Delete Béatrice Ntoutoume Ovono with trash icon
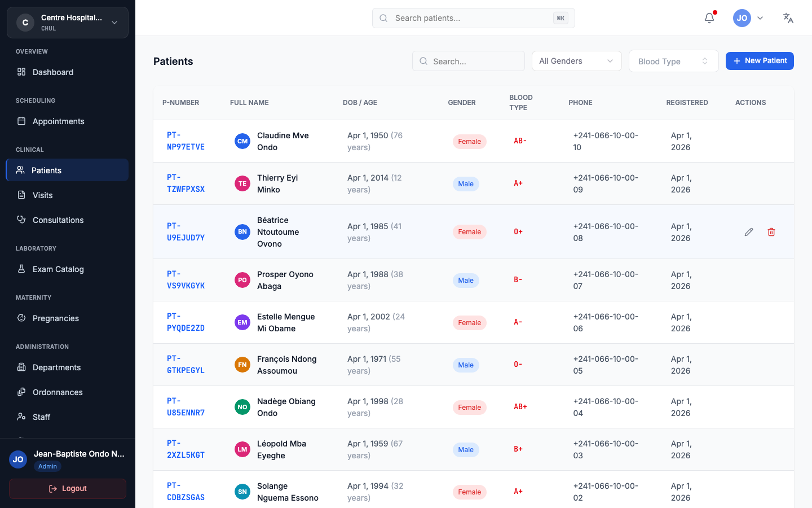Viewport: 812px width, 508px height. click(771, 232)
